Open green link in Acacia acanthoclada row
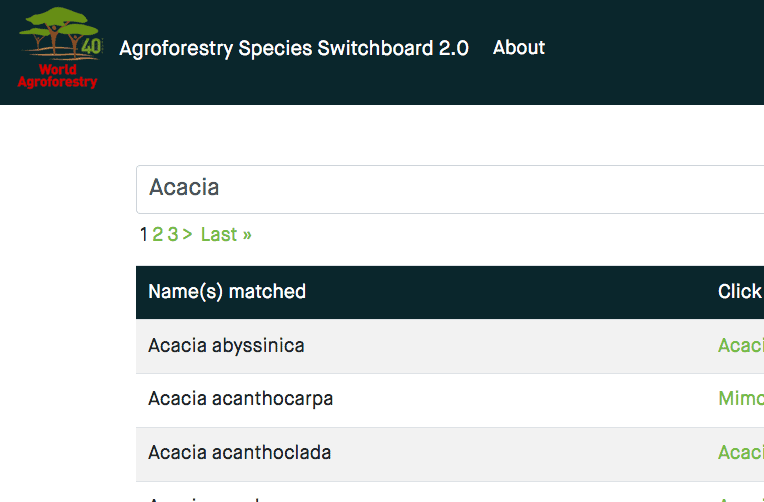The image size is (764, 502). pyautogui.click(x=741, y=453)
